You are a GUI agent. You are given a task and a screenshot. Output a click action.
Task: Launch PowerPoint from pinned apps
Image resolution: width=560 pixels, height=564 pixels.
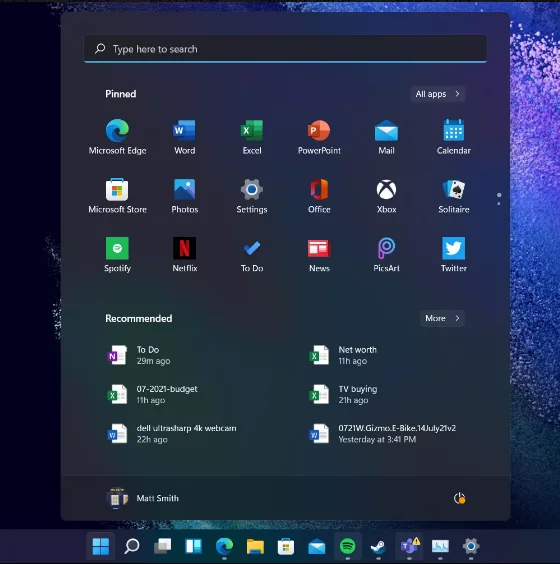319,137
